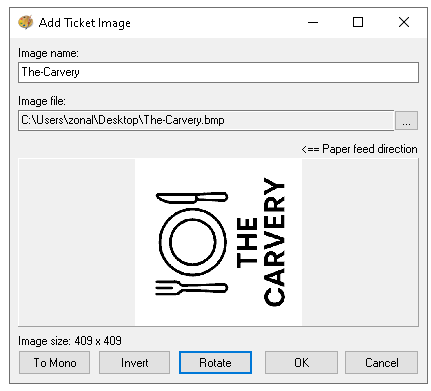This screenshot has width=431, height=391.
Task: Click the fork graphic in the preview
Action: click(x=191, y=288)
